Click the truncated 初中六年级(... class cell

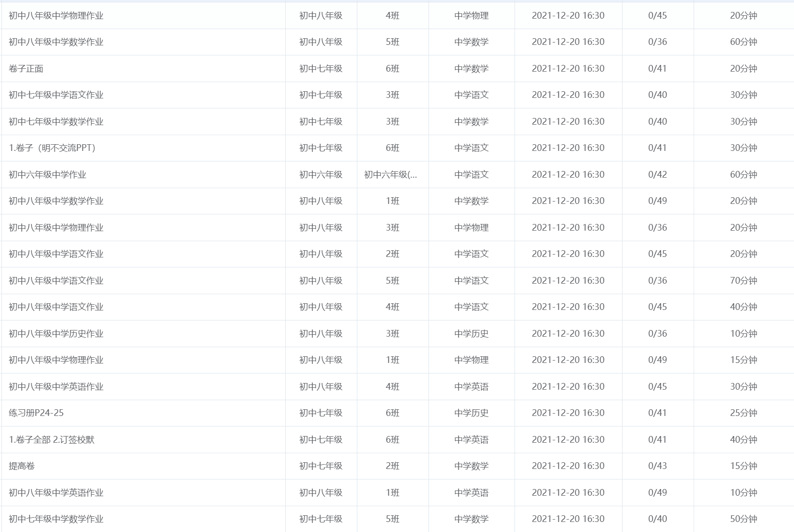tap(390, 175)
